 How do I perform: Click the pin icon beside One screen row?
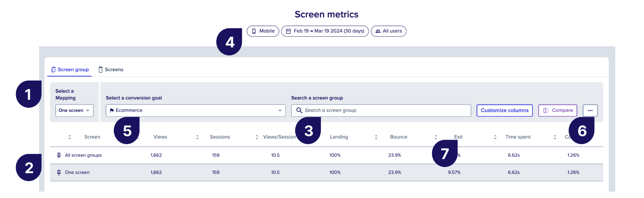[59, 173]
